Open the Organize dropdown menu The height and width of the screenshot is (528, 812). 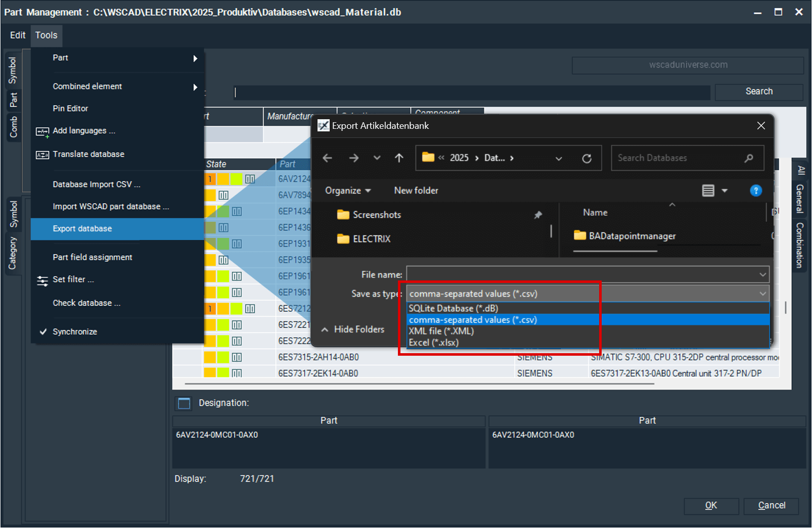point(348,190)
